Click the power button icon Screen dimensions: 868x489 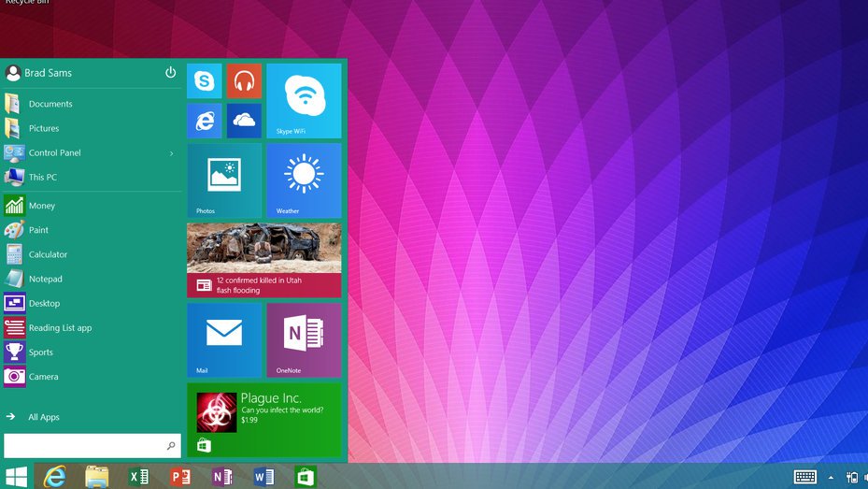click(x=170, y=73)
